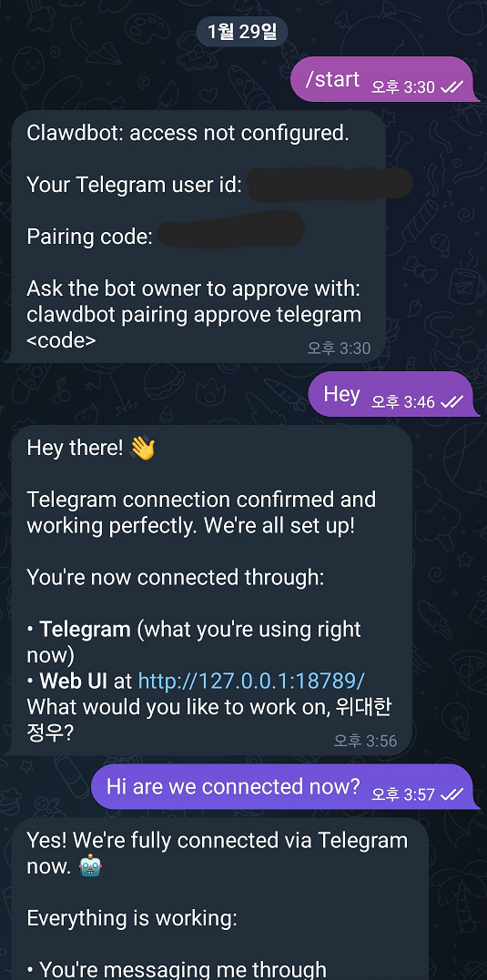Click the waving hand emoji
This screenshot has height=980, width=487.
click(x=142, y=448)
